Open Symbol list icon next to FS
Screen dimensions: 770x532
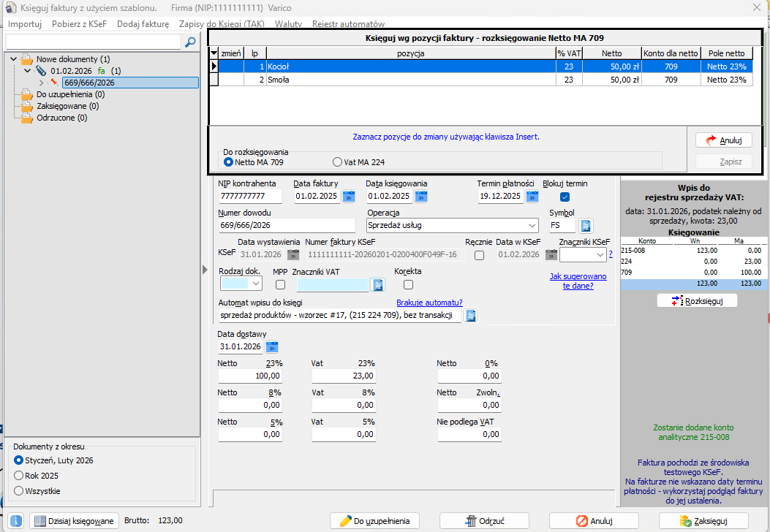[586, 225]
